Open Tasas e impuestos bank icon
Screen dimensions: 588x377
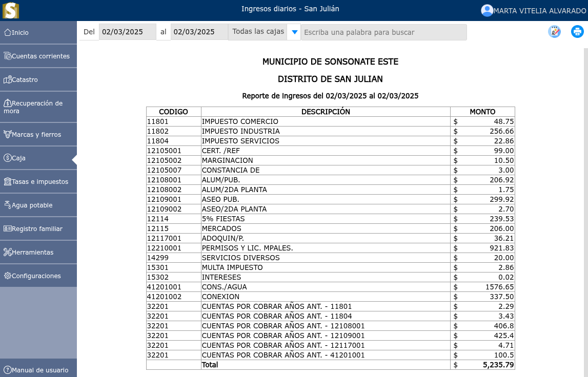coord(8,181)
